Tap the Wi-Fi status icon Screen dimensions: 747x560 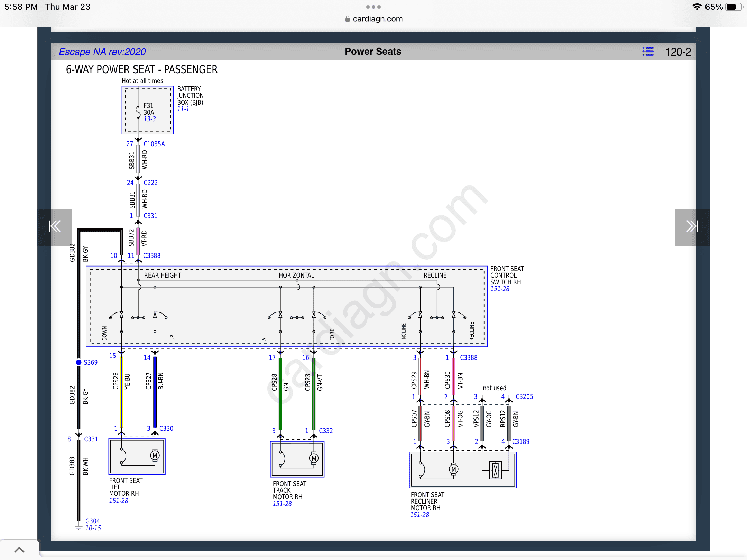[x=697, y=7]
